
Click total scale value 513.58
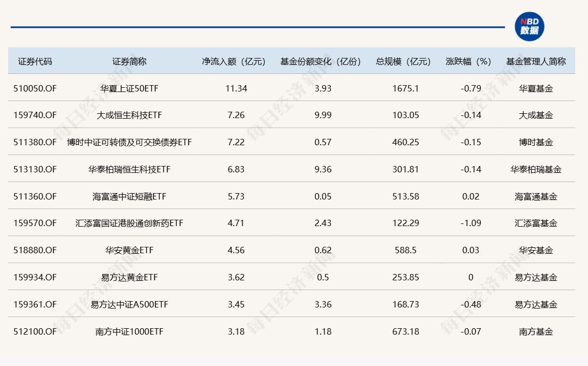[x=406, y=196]
